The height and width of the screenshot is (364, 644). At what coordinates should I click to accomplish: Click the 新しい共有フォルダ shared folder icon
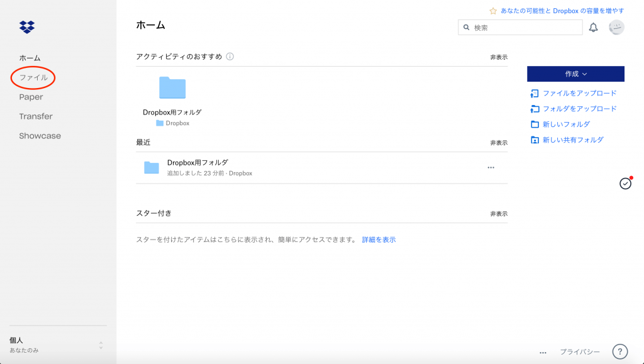[535, 140]
